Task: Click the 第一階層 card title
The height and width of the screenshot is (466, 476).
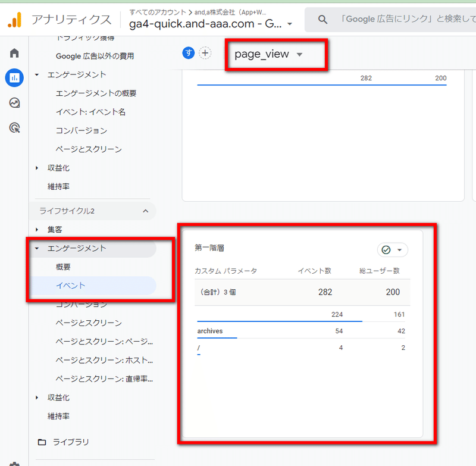Action: [x=209, y=248]
